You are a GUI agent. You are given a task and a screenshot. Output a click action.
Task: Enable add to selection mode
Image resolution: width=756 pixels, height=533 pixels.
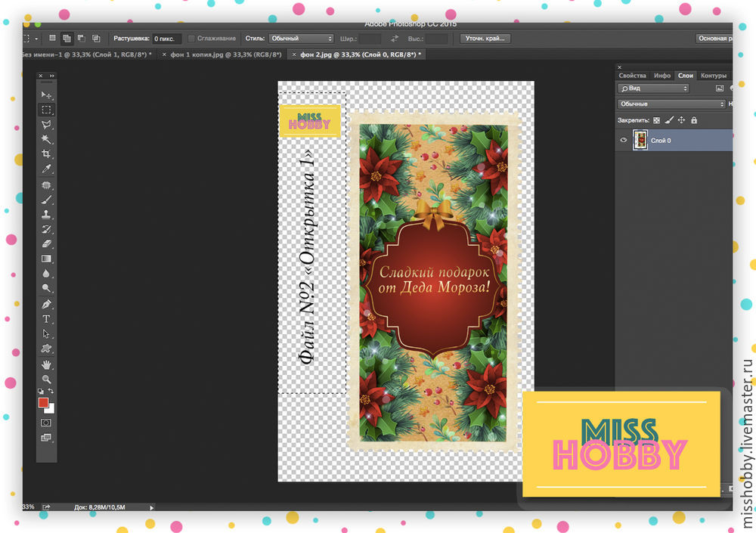click(67, 38)
